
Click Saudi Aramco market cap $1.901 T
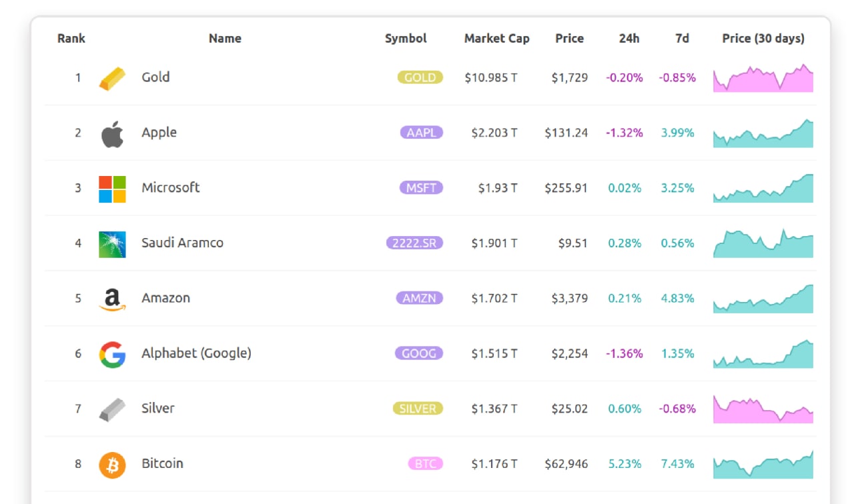(494, 243)
